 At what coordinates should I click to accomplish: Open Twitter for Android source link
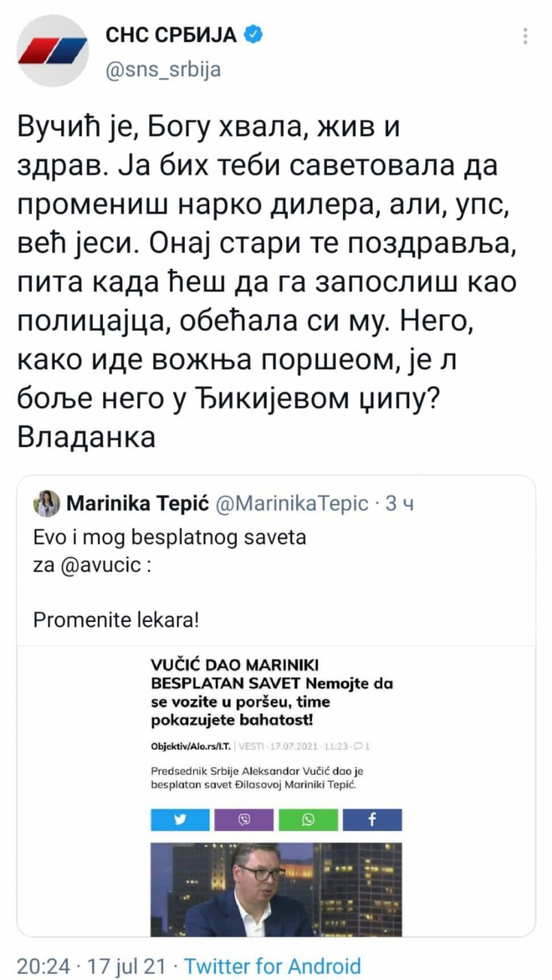[274, 967]
